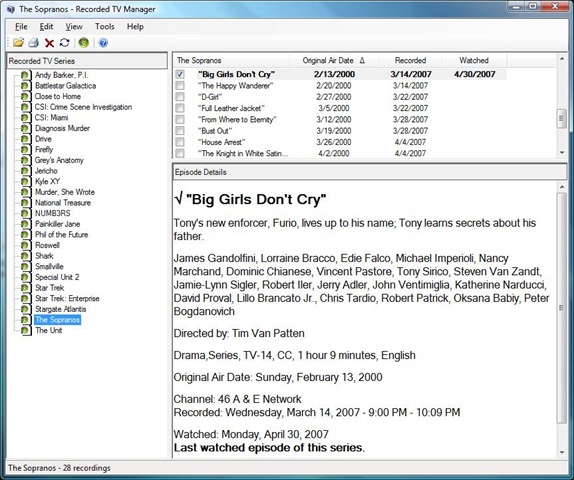
Task: Click the Close to Home series icon
Action: click(x=26, y=97)
